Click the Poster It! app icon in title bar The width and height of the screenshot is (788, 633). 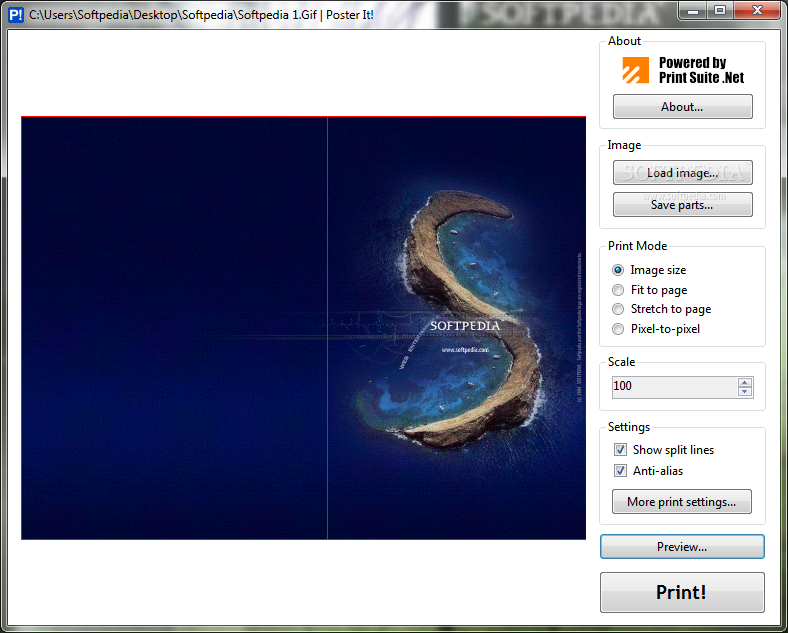(x=16, y=15)
